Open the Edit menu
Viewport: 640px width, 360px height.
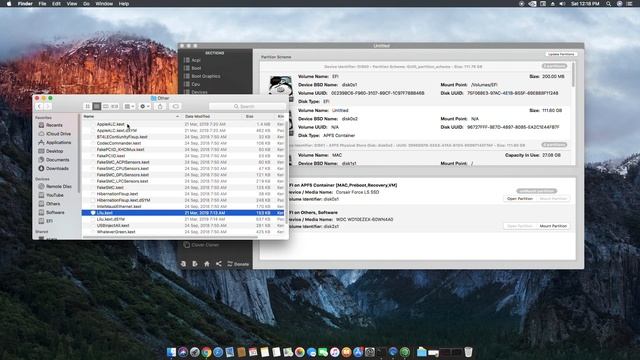[x=56, y=4]
